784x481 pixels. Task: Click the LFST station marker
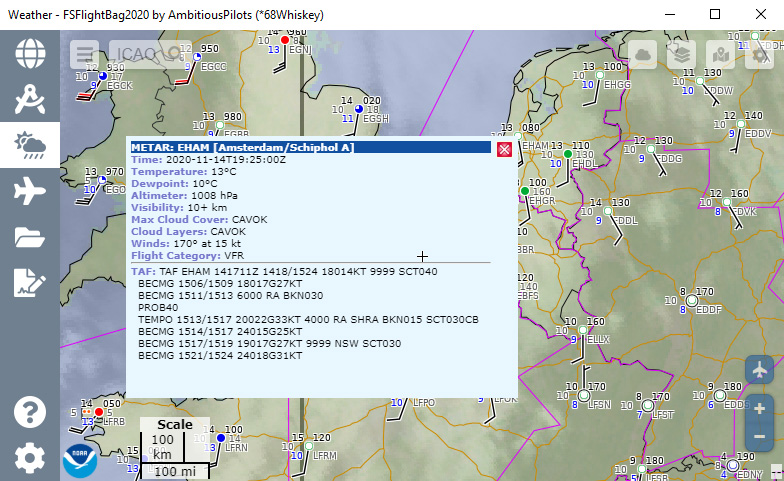[648, 405]
